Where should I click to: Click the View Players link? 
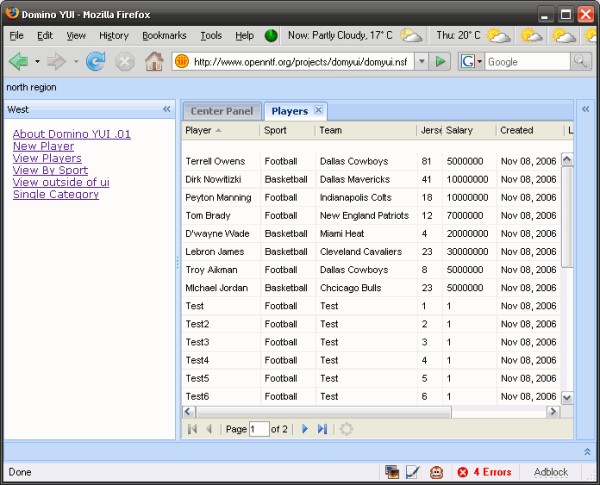point(47,158)
